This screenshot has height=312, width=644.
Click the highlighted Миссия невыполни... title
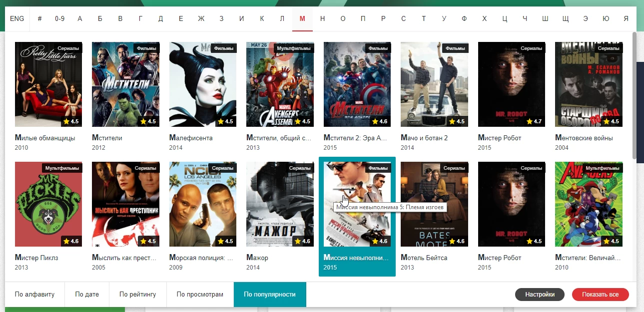point(356,258)
